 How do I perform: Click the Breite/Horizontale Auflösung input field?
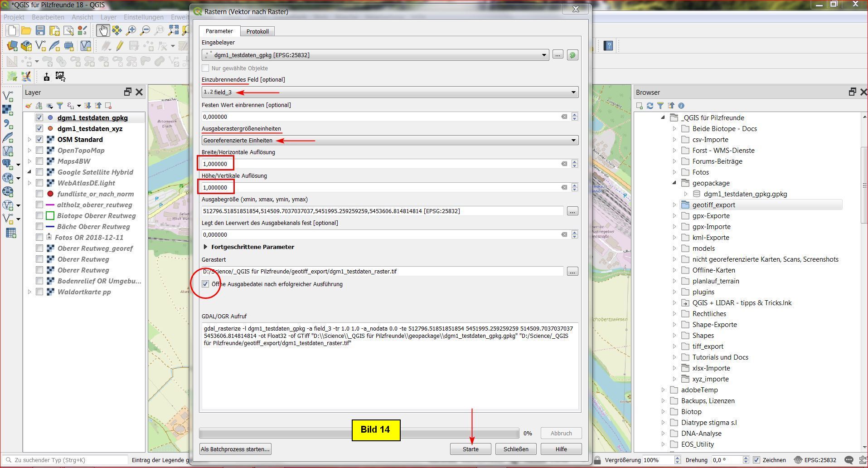(x=381, y=164)
